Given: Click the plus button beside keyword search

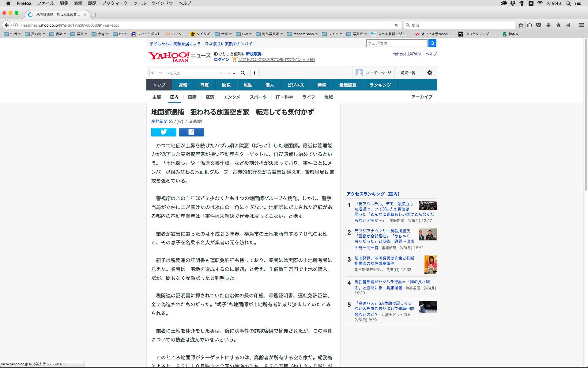Looking at the screenshot, I should click(254, 73).
